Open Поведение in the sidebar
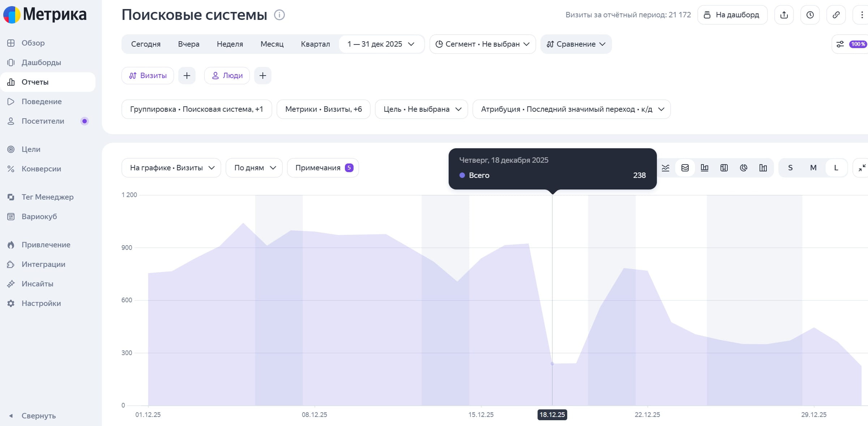The height and width of the screenshot is (426, 868). click(x=48, y=102)
